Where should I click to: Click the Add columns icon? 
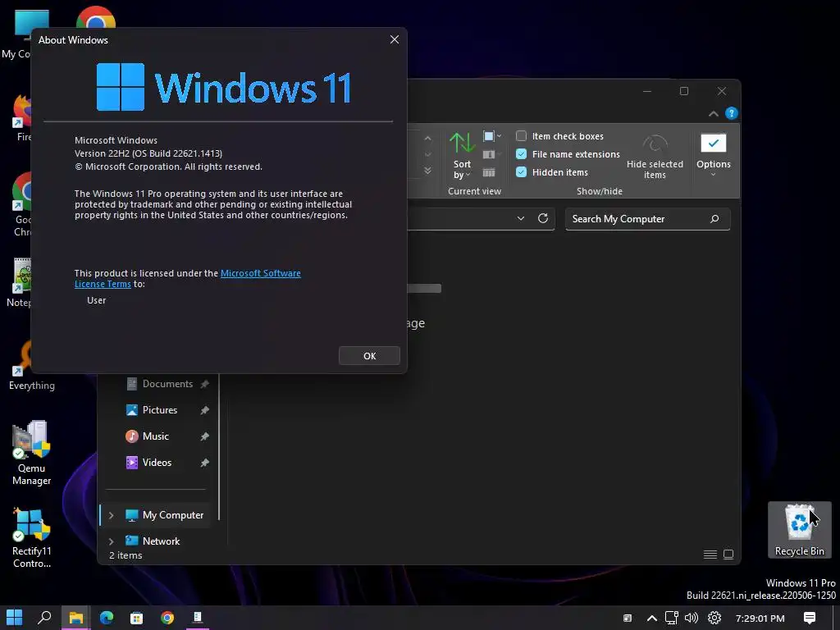[x=491, y=155]
